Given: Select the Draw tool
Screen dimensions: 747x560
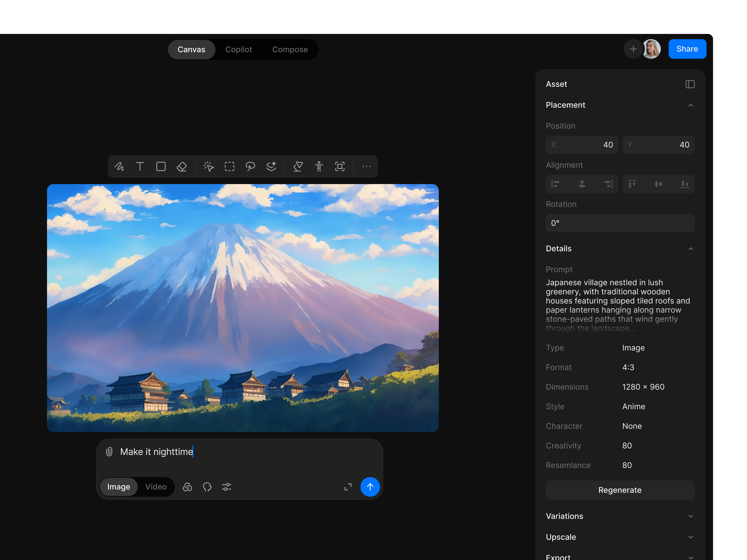Looking at the screenshot, I should point(119,166).
